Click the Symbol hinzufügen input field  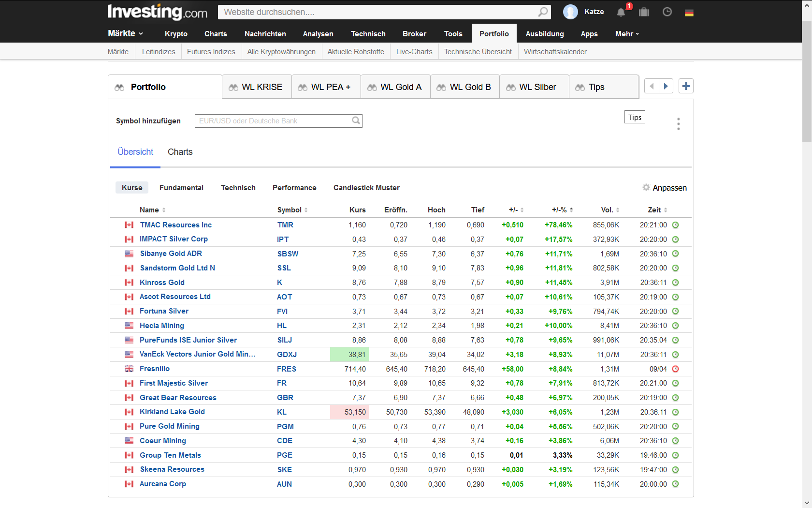click(273, 121)
